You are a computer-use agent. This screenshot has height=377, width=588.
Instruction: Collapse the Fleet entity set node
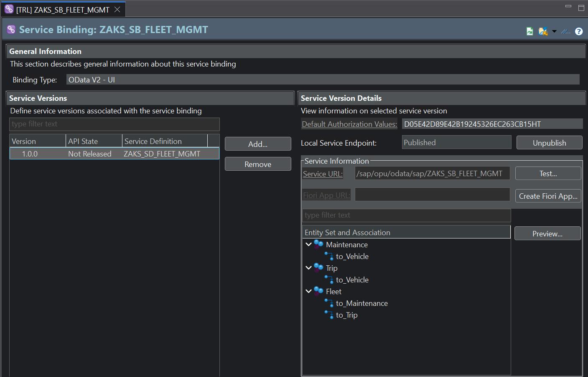point(308,291)
